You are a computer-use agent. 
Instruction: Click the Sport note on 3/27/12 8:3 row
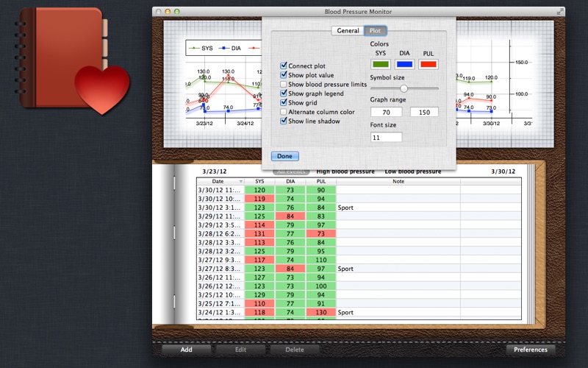pos(345,269)
